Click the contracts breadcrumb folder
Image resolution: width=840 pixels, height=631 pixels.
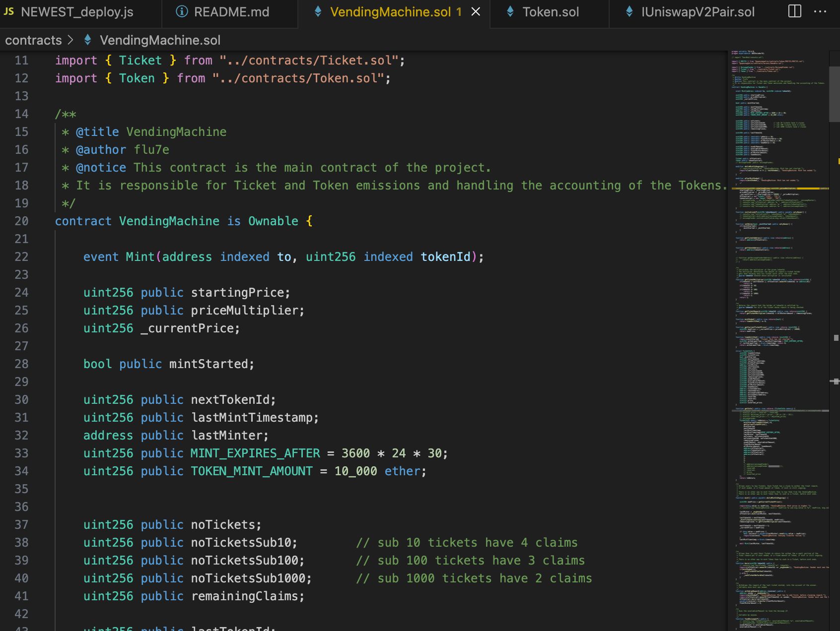click(x=33, y=40)
